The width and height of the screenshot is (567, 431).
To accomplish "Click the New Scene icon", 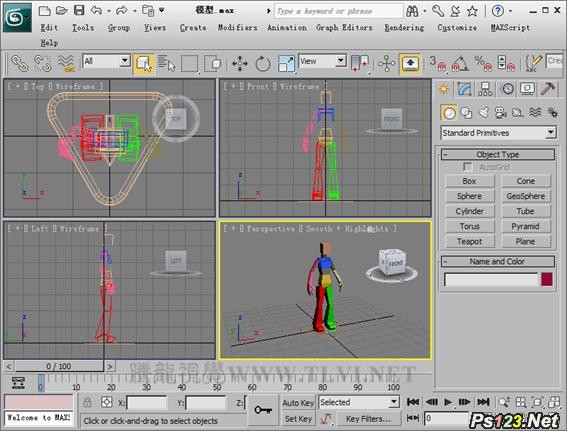I will 44,11.
